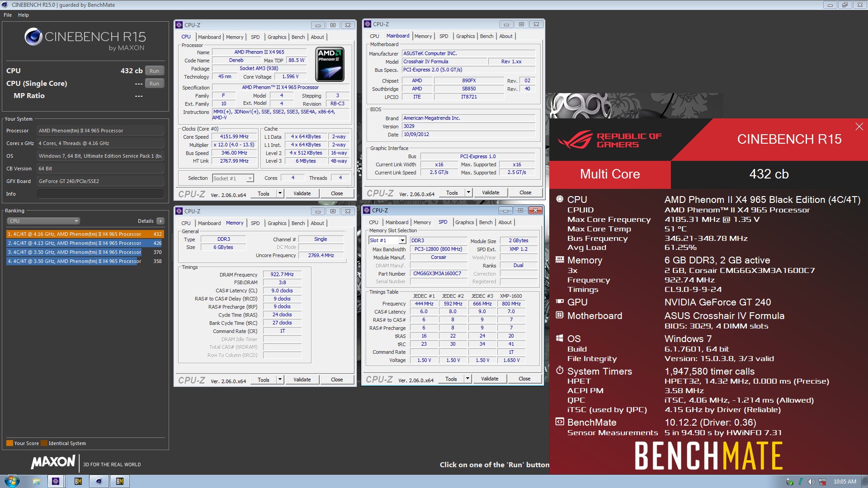The width and height of the screenshot is (868, 488).
Task: Click the CPU chip icon in BenchMate panel
Action: [x=560, y=199]
